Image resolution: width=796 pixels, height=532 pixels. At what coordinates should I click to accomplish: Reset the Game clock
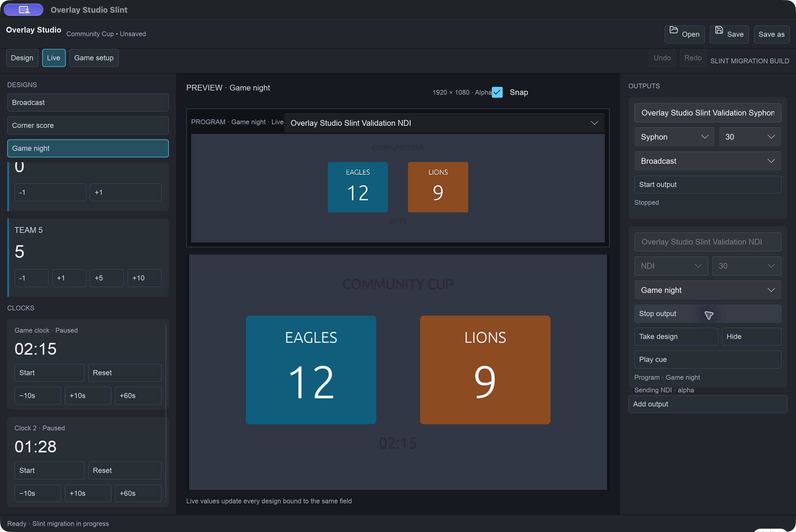click(125, 372)
